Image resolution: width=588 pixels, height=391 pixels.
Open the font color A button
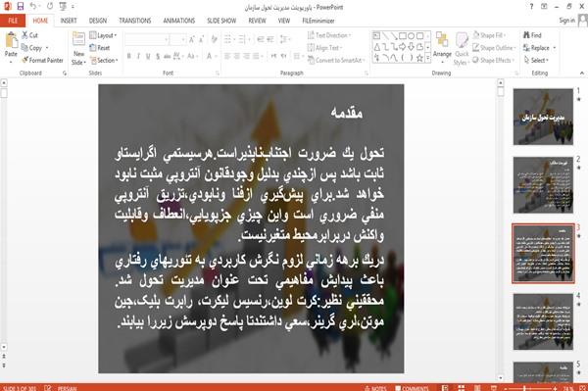click(210, 56)
